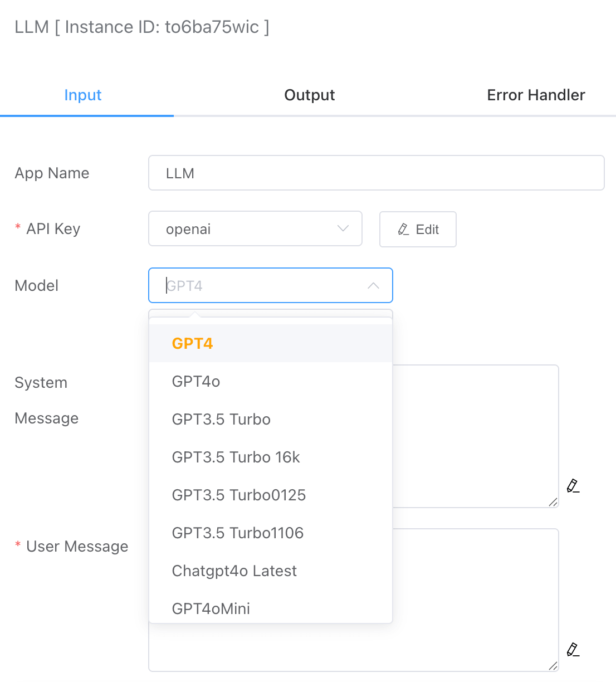Open the API Key openai dropdown
Image resolution: width=616 pixels, height=682 pixels.
[x=255, y=229]
